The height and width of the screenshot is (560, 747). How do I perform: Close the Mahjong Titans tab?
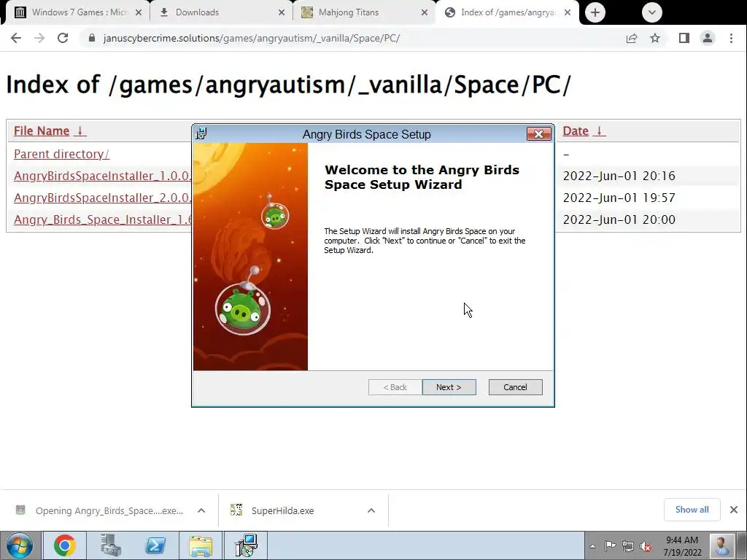(425, 12)
